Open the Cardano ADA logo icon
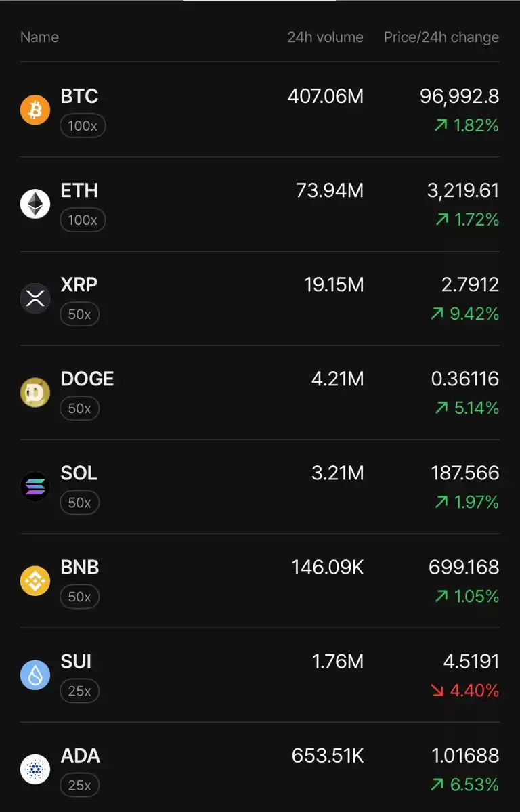This screenshot has height=812, width=520. 35,769
